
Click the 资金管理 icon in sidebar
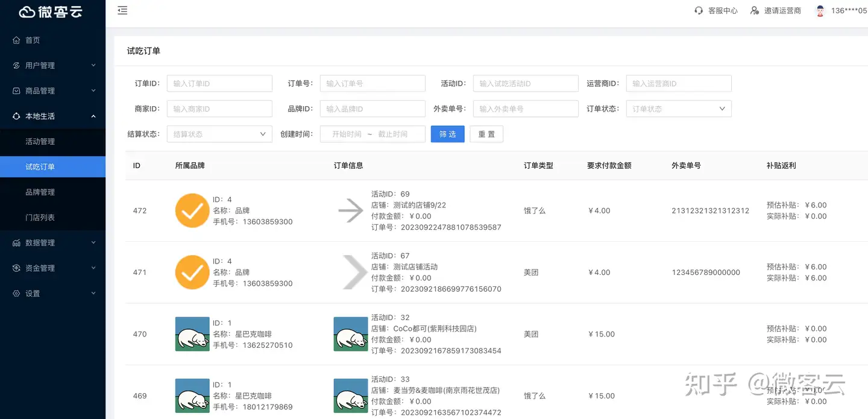coord(16,268)
